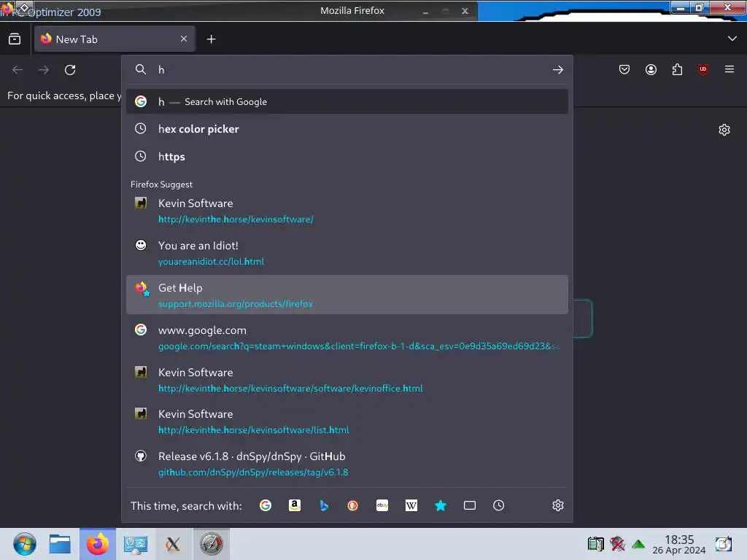Expand the list all tabs chevron
747x560 pixels.
click(x=732, y=39)
